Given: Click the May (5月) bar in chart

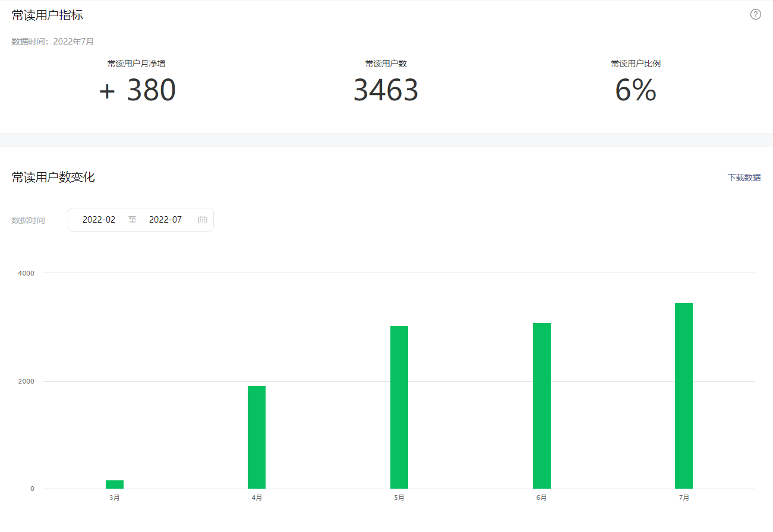Looking at the screenshot, I should (399, 407).
